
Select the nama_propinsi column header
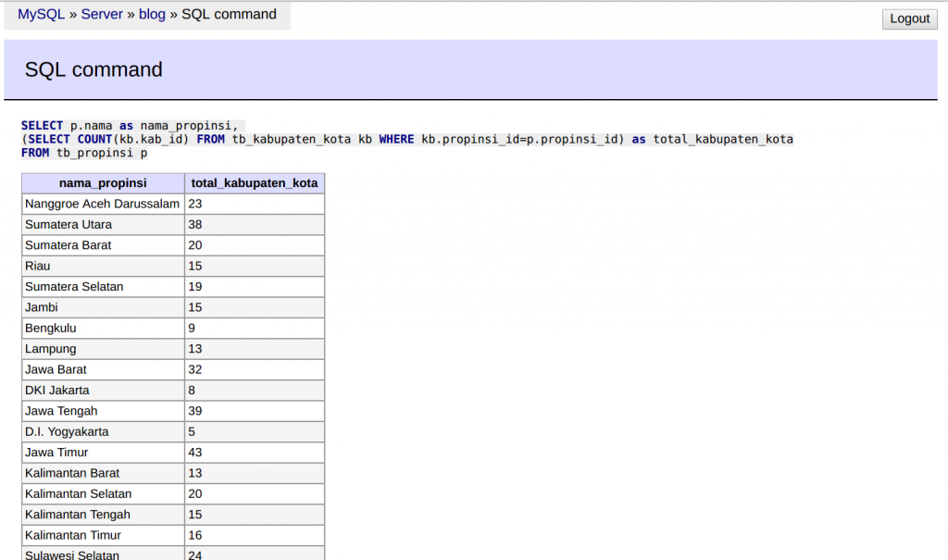coord(102,182)
